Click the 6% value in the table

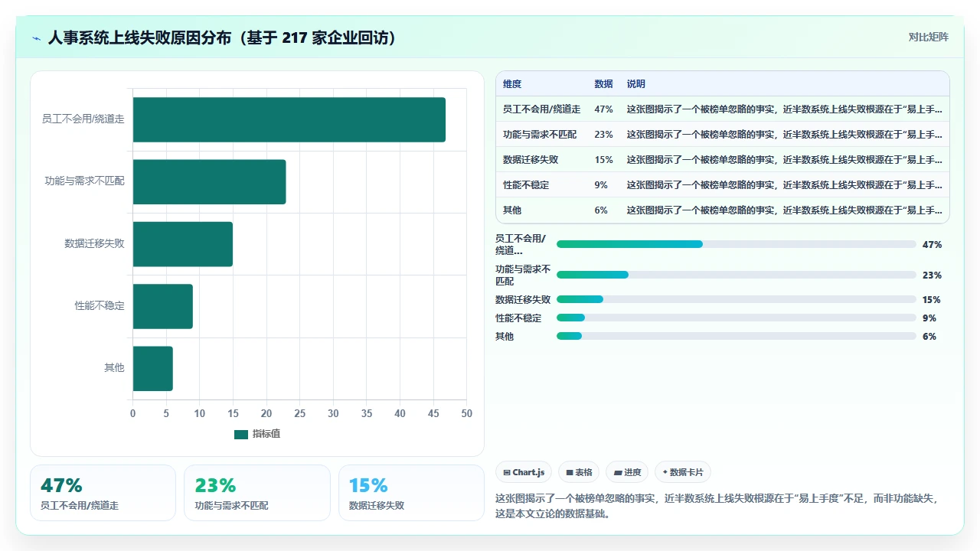pyautogui.click(x=601, y=210)
